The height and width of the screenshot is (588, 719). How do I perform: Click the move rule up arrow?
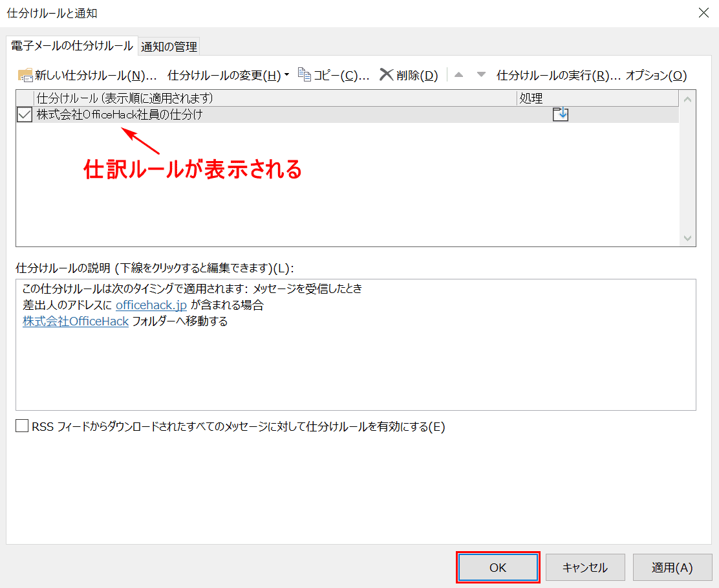(x=459, y=75)
